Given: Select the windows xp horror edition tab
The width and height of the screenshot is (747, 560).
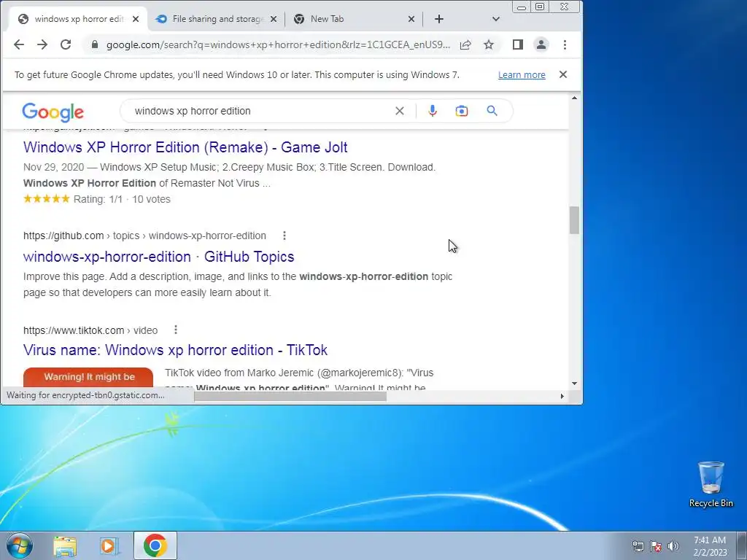Looking at the screenshot, I should click(x=79, y=19).
